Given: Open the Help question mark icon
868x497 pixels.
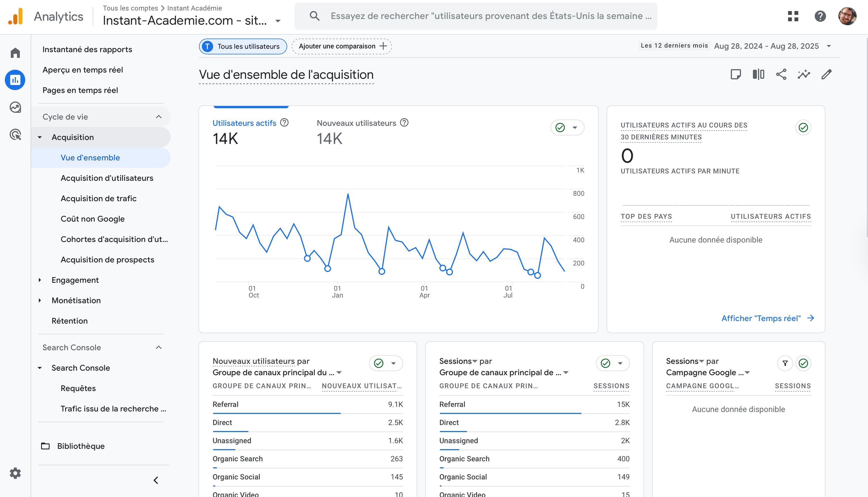Looking at the screenshot, I should [x=820, y=16].
